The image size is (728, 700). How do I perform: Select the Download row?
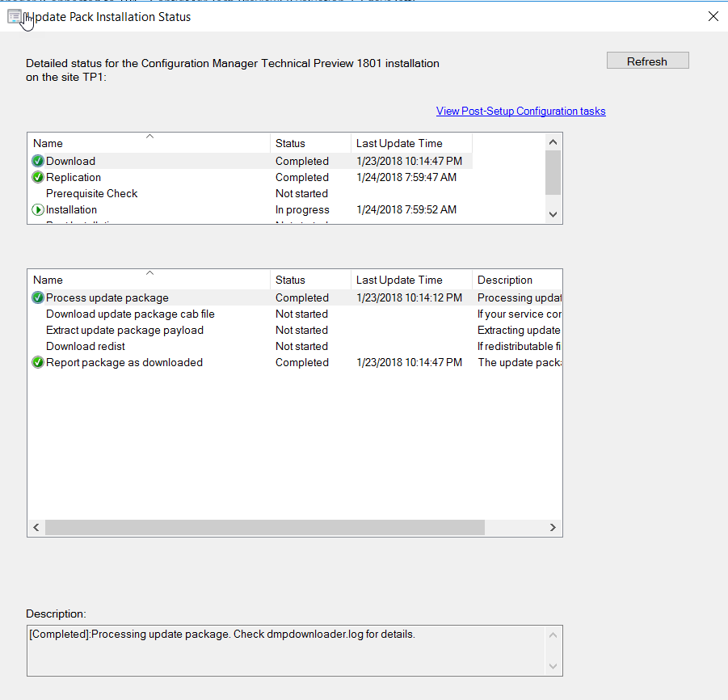[x=250, y=161]
